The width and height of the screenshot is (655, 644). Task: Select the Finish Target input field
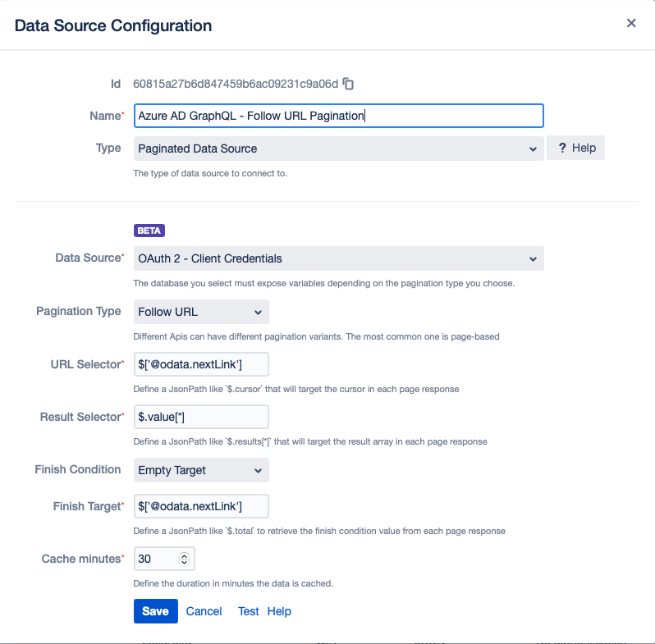201,505
